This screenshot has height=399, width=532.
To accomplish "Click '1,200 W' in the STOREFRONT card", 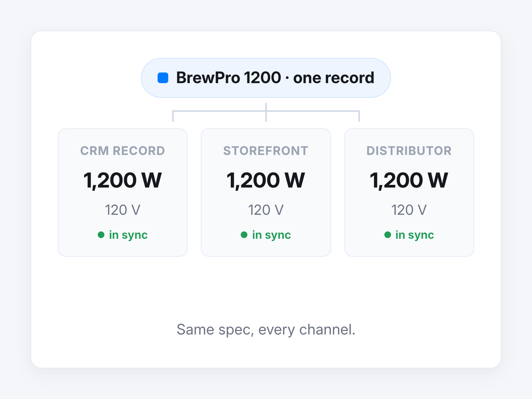I will tap(266, 181).
